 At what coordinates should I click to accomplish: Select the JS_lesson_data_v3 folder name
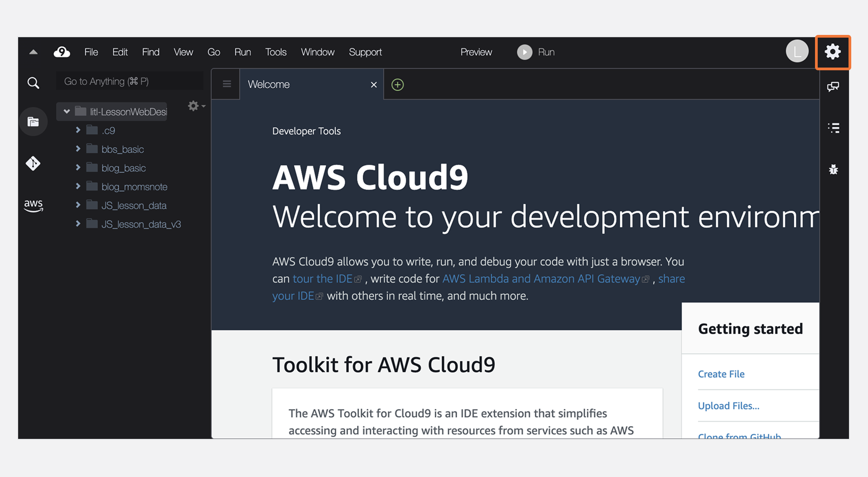click(141, 224)
